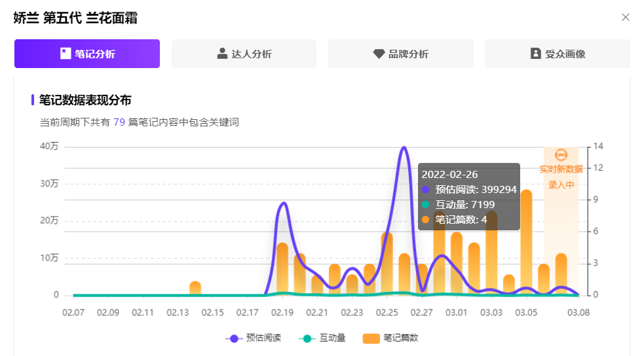Click the x-axis label 02.25
This screenshot has width=644, height=356.
click(387, 313)
